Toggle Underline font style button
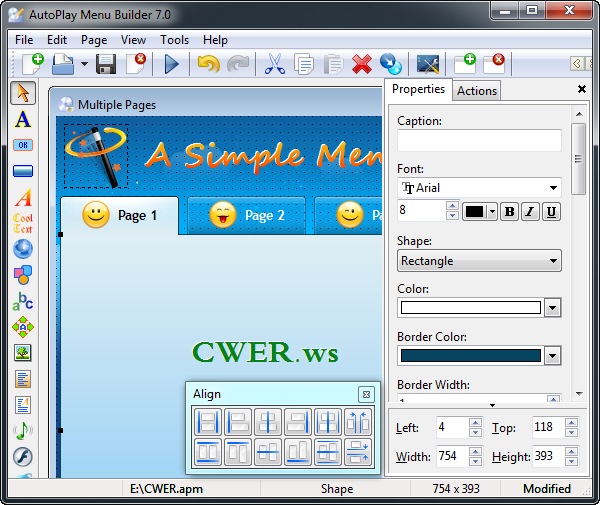This screenshot has height=505, width=600. click(551, 211)
